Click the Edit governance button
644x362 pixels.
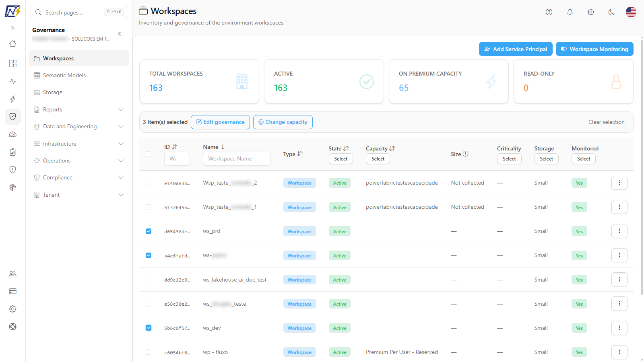point(220,122)
